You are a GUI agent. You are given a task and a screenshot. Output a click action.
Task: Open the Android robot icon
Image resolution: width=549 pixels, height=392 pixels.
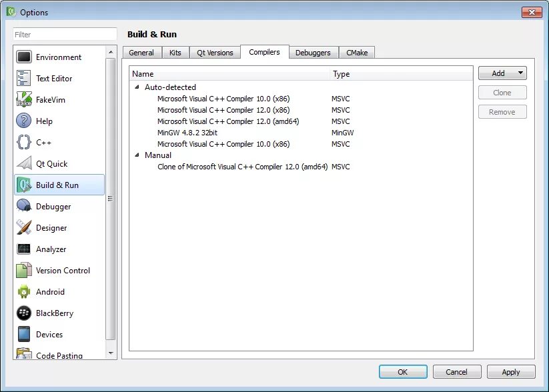24,292
